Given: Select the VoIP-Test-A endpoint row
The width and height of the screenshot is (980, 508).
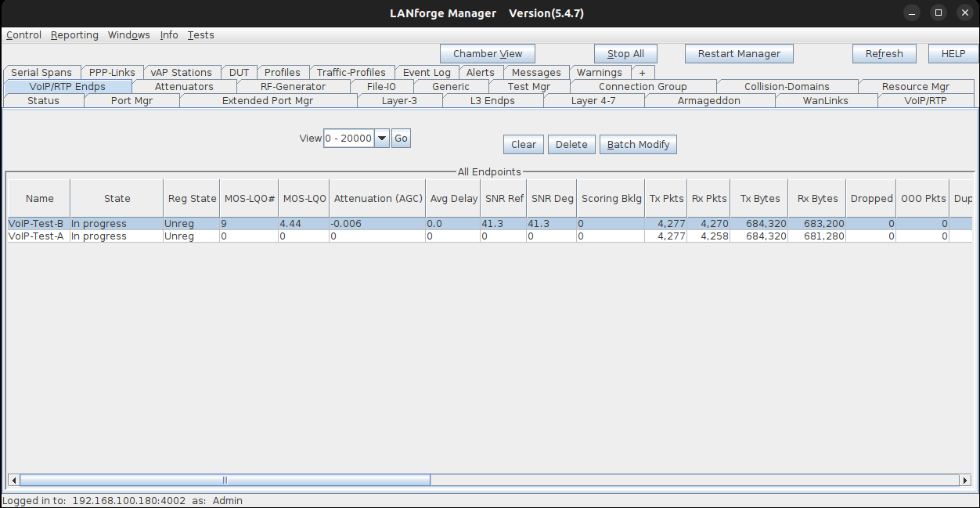Looking at the screenshot, I should tap(489, 236).
